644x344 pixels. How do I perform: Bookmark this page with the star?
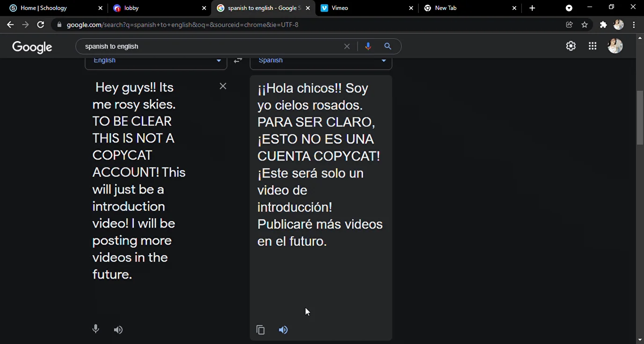pyautogui.click(x=585, y=25)
